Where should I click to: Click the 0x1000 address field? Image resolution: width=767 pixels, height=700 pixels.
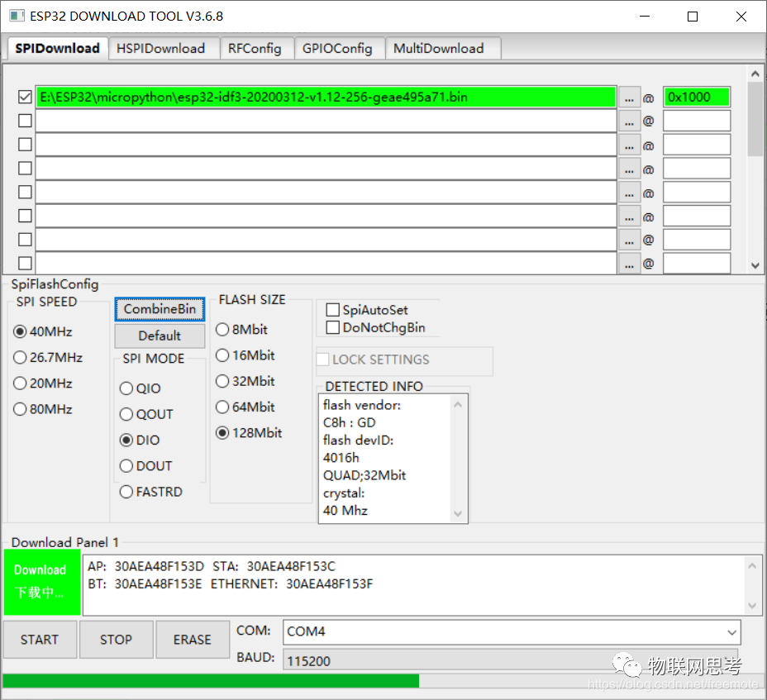tap(697, 97)
